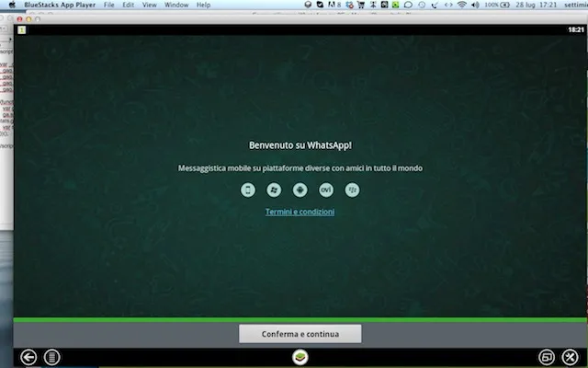Click the Android clock showing 18:21
588x368 pixels.
(576, 30)
